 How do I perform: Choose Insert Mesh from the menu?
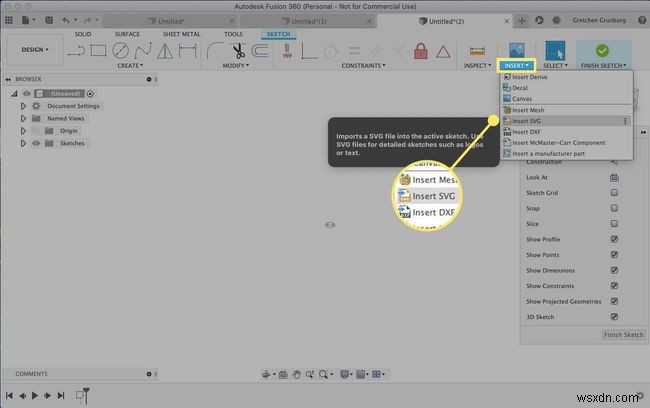566,110
